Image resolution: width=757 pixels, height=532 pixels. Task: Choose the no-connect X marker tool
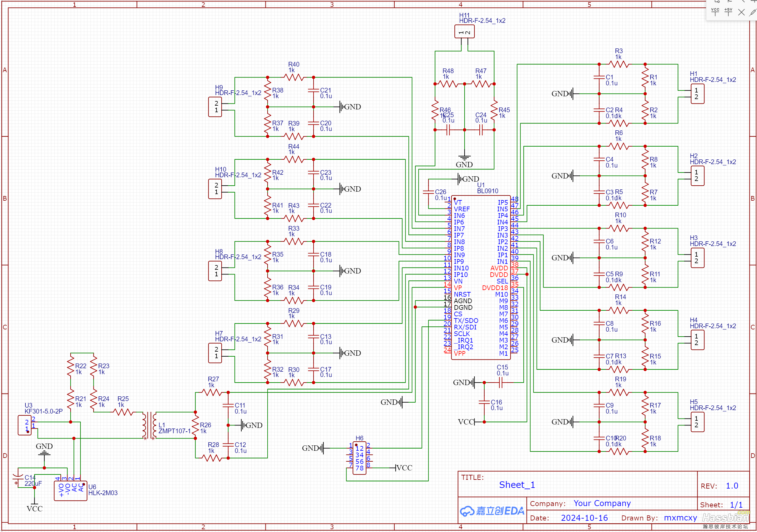click(x=741, y=12)
